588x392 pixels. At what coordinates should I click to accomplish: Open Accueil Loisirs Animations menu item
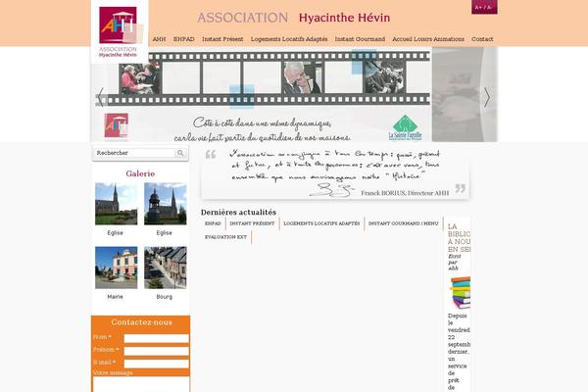click(428, 39)
